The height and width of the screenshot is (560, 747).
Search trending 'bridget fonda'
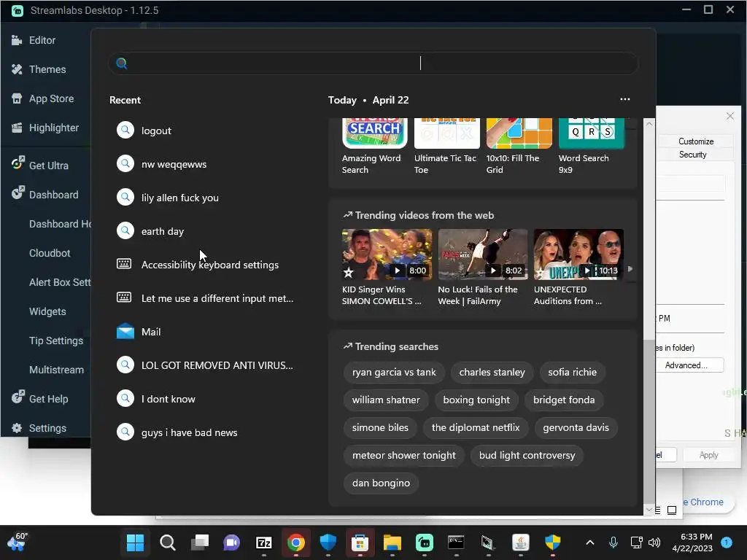coord(564,400)
